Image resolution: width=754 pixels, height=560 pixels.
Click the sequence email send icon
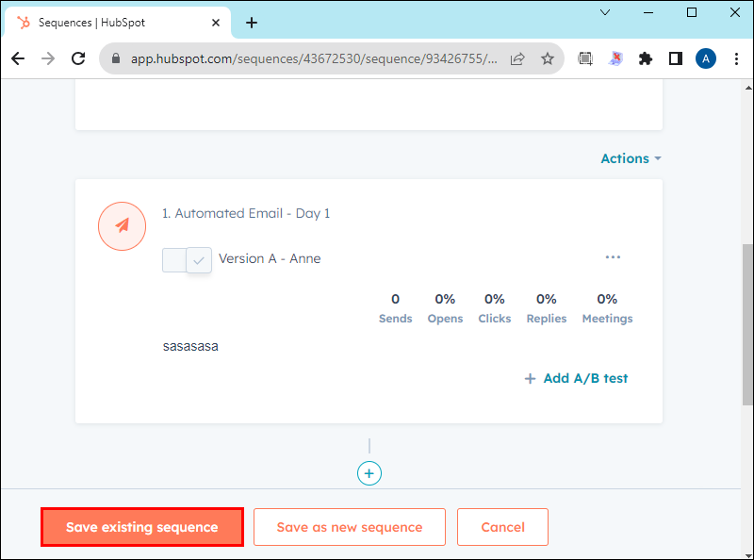(x=122, y=226)
